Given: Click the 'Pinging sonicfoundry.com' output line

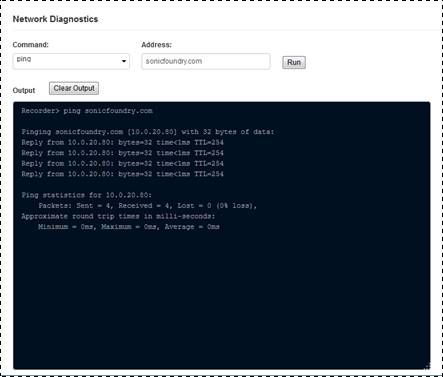Looking at the screenshot, I should pyautogui.click(x=148, y=132).
